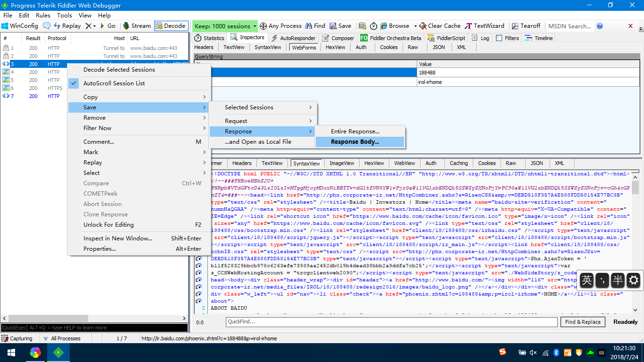
Task: Open the File menu
Action: click(8, 15)
